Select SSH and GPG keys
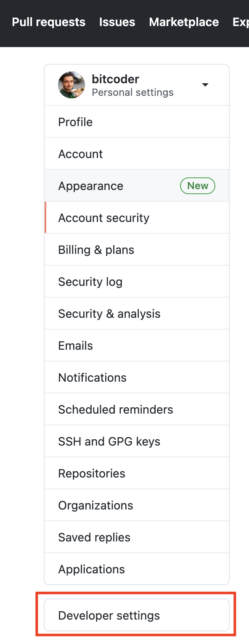Image resolution: width=249 pixels, height=644 pixels. 137,441
